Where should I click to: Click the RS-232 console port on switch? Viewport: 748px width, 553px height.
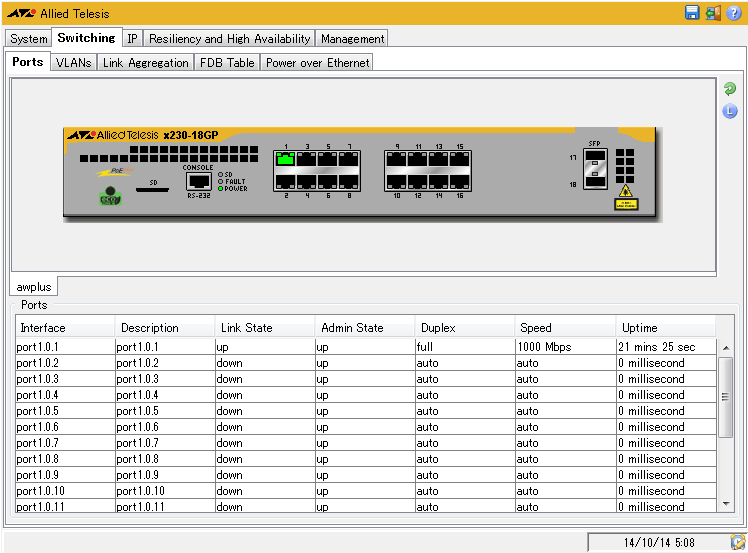[198, 182]
